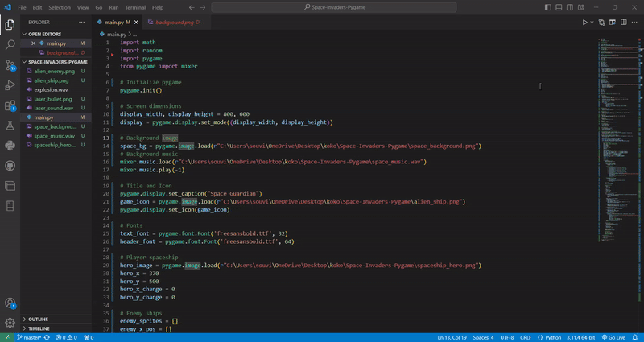Collapse the OPEN EDITORS section
The width and height of the screenshot is (644, 342).
(x=45, y=35)
